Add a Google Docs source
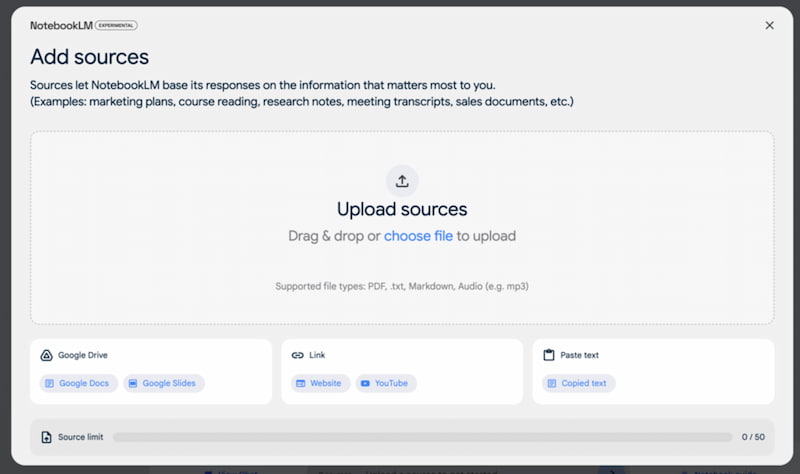The height and width of the screenshot is (474, 800). (x=79, y=383)
